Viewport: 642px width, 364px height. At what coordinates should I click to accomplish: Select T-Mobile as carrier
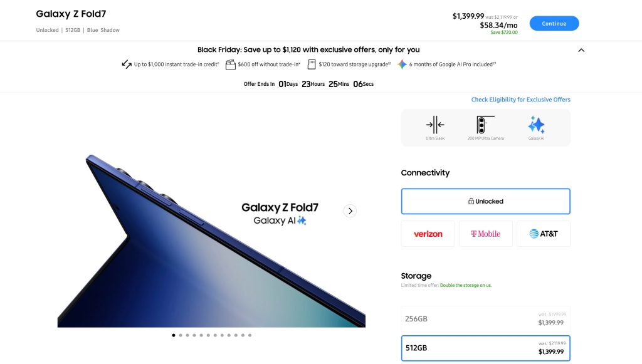486,234
